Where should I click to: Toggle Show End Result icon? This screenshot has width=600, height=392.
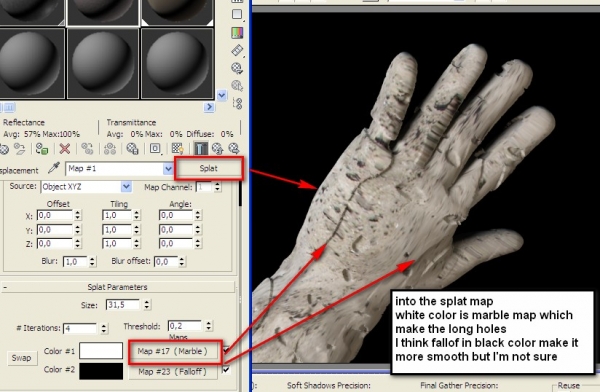tap(201, 149)
